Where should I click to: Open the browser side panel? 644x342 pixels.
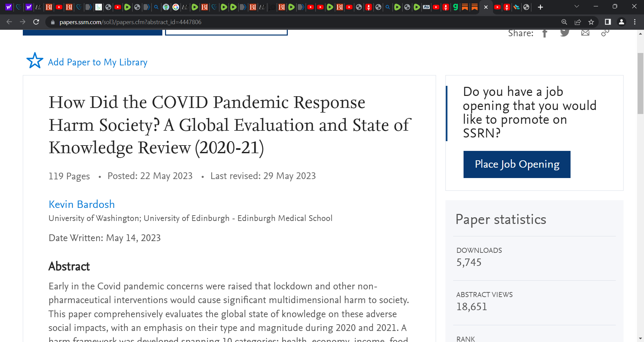click(607, 22)
